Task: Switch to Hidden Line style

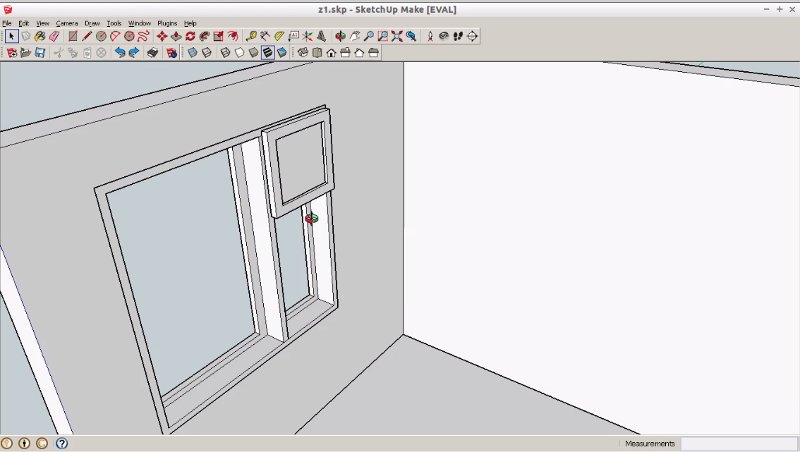Action: [x=239, y=53]
